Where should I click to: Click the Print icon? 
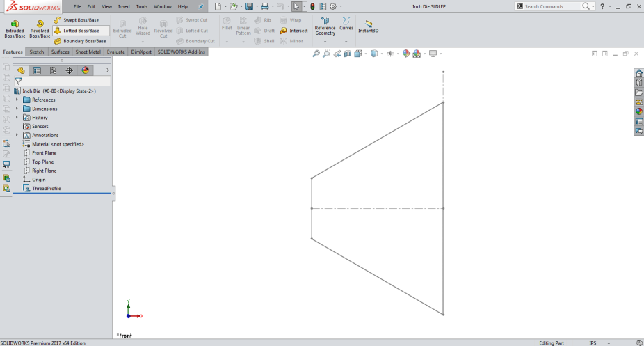coord(265,6)
